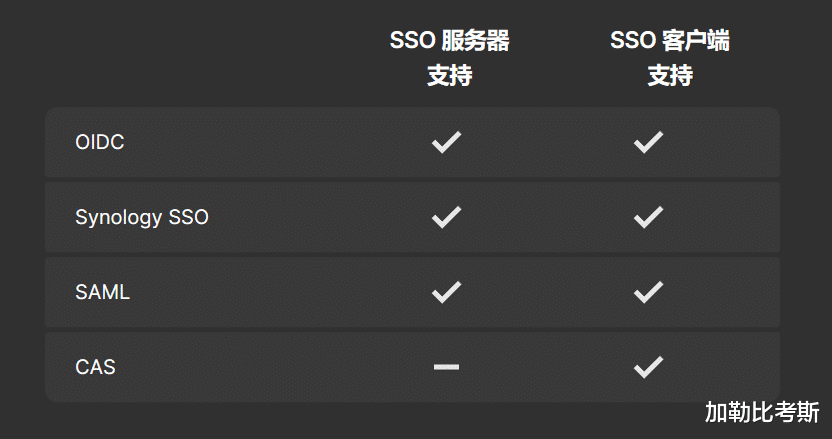
Task: Click the 支持 text under SSO 客户端
Action: coord(670,75)
